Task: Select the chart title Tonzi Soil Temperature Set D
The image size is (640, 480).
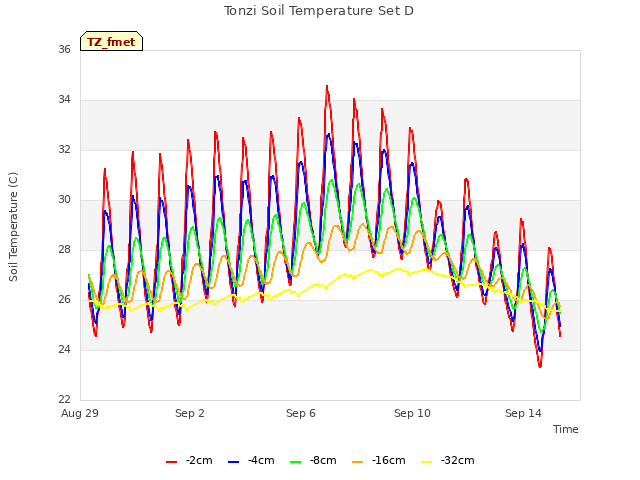Action: pos(319,11)
